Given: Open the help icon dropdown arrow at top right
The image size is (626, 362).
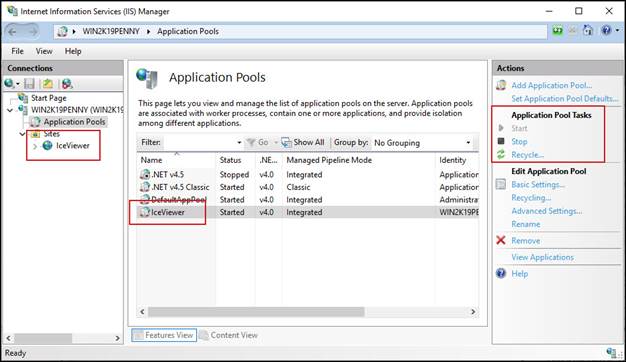Looking at the screenshot, I should coord(617,30).
